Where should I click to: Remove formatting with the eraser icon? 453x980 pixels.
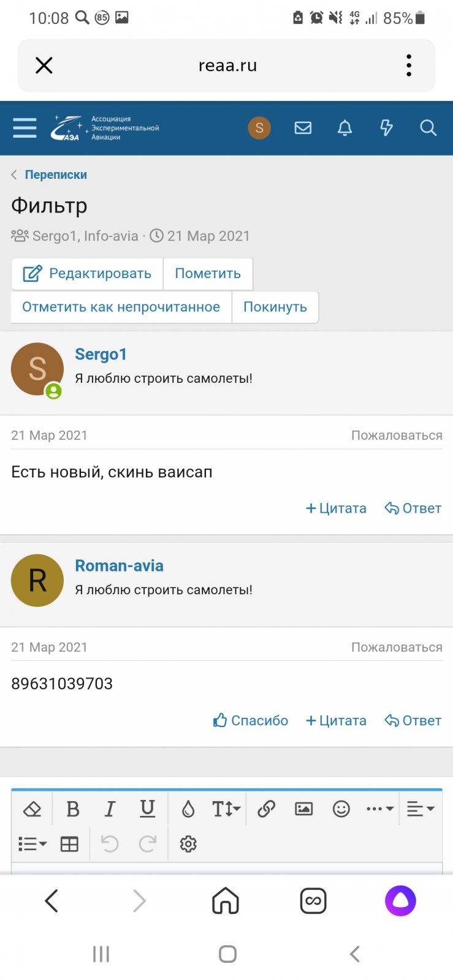point(32,809)
